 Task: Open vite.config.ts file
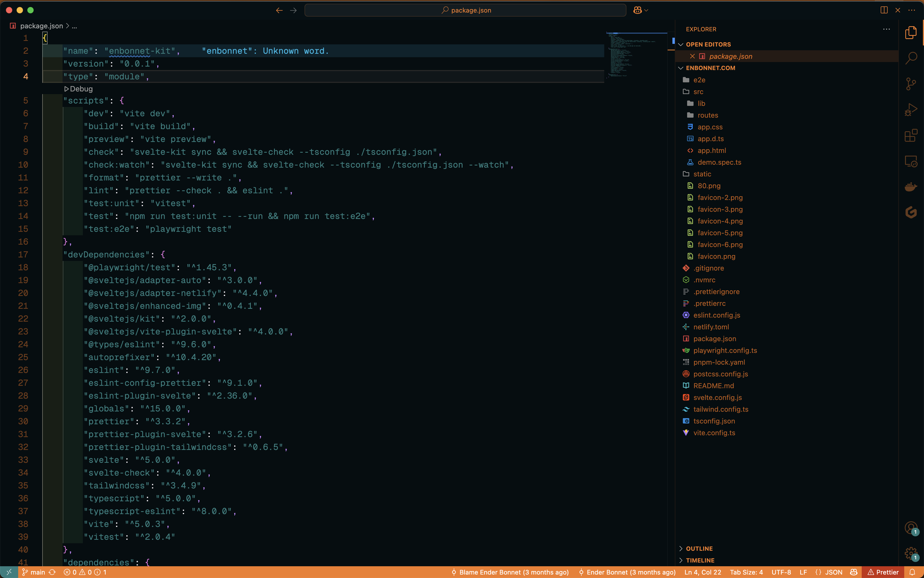714,433
